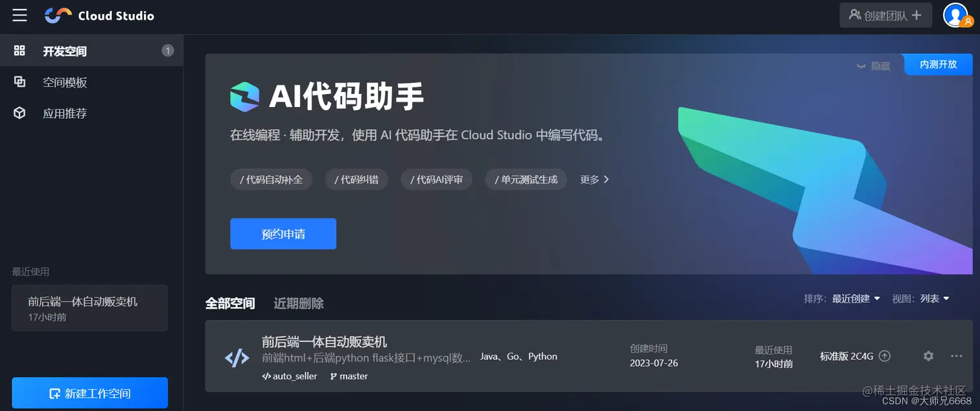Open the more options ellipsis on the workspace row
The width and height of the screenshot is (980, 411).
[957, 356]
